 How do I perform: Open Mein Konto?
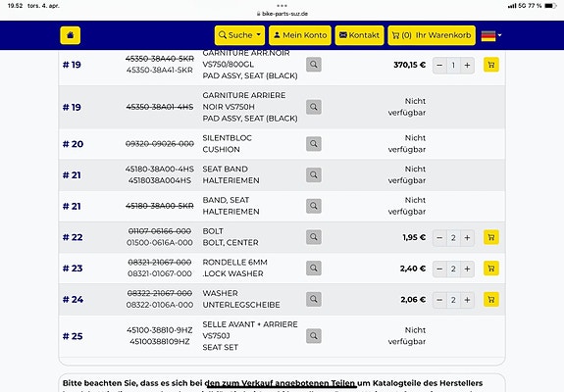[x=300, y=35]
